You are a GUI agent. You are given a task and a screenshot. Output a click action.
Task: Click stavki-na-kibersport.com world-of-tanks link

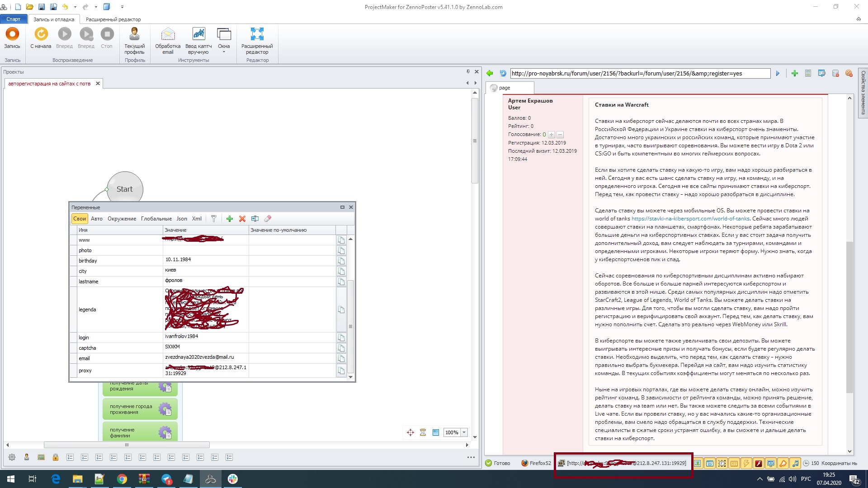pos(690,219)
